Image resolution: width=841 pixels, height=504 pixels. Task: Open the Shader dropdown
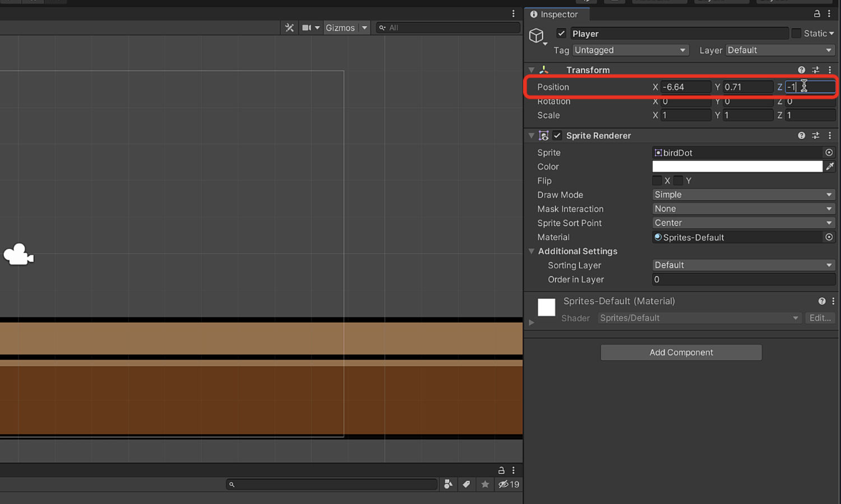[x=699, y=318]
